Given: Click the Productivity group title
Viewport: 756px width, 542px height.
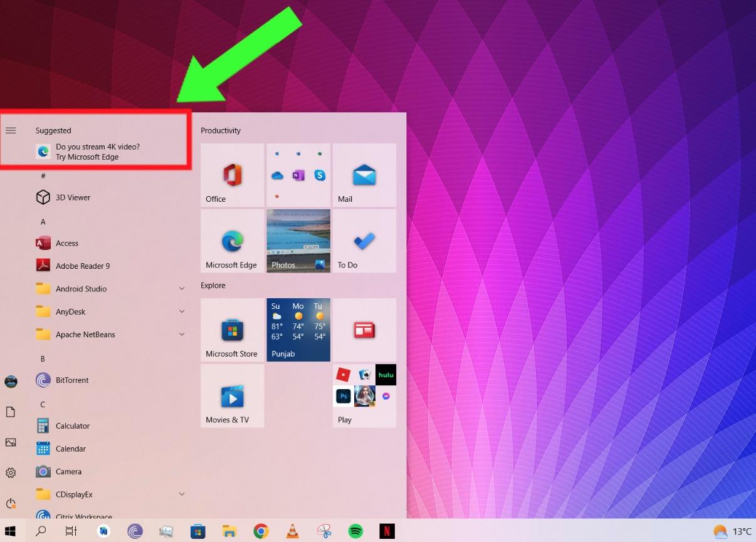Looking at the screenshot, I should [221, 130].
